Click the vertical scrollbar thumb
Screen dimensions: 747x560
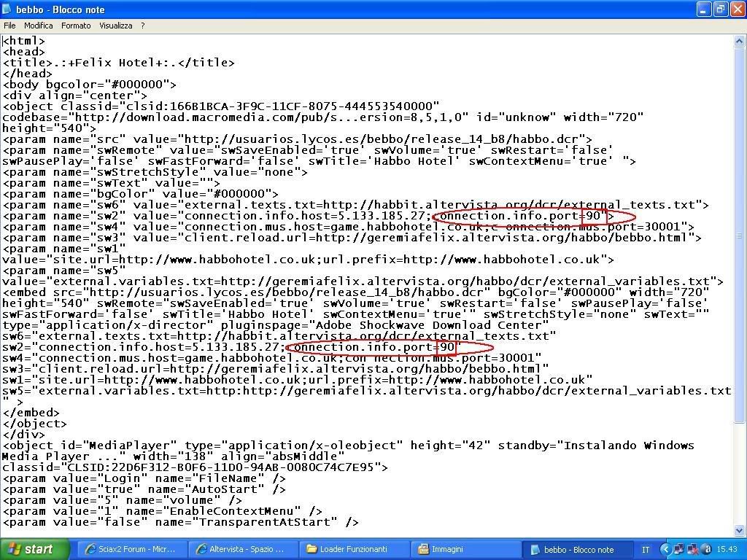[739, 234]
